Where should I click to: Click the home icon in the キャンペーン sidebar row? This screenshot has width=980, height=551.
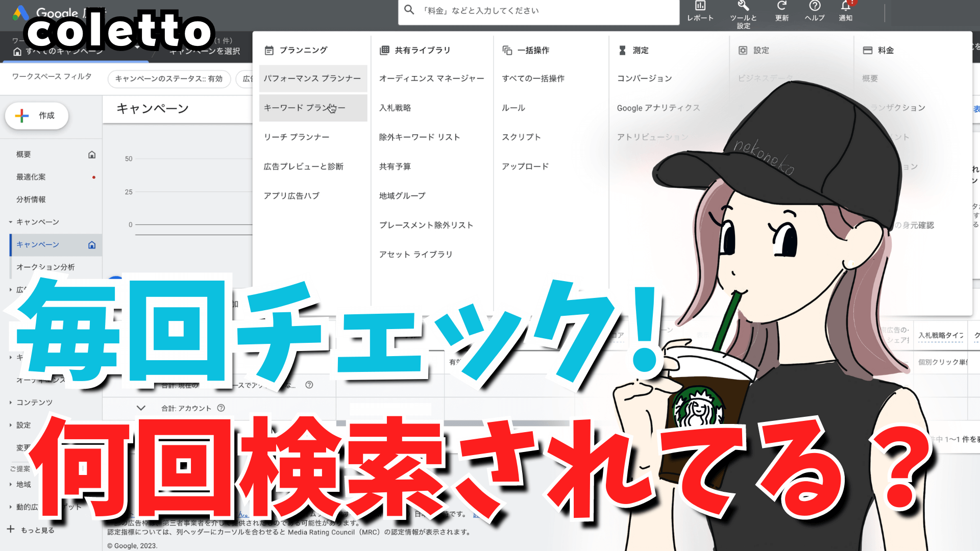(x=92, y=245)
